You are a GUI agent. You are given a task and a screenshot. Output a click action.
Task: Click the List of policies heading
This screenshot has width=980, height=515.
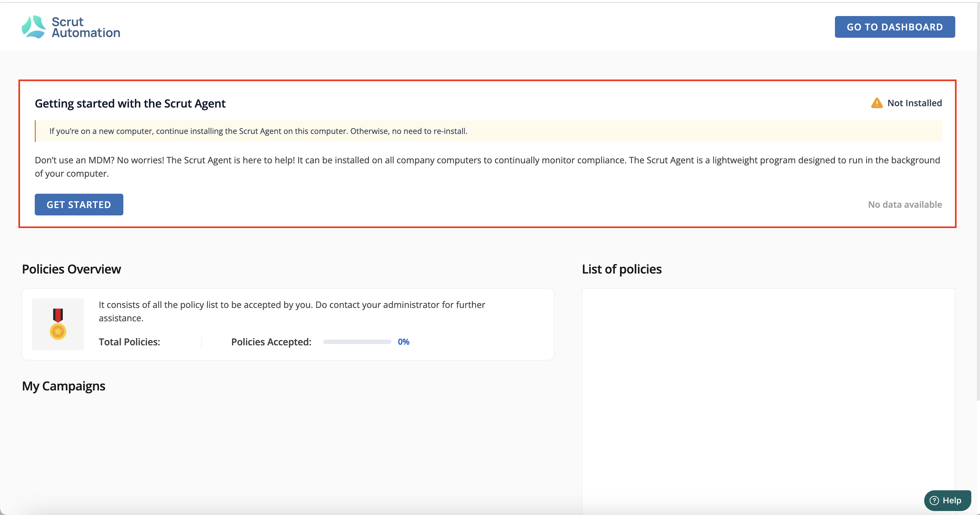622,269
